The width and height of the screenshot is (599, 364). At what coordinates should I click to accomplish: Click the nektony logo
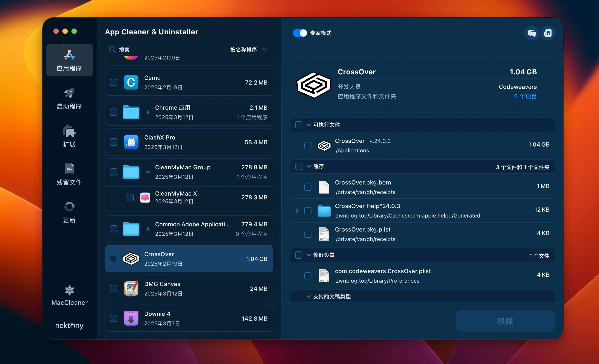[69, 325]
